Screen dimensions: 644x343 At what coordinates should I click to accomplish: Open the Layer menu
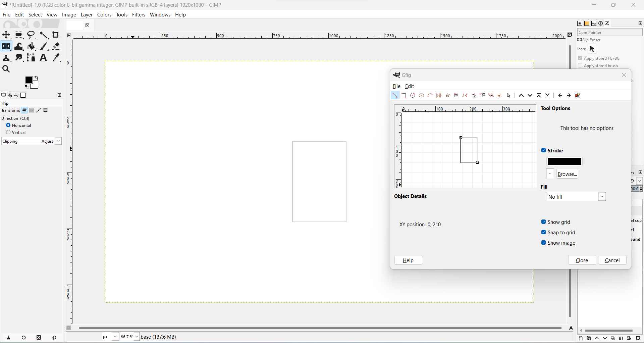[87, 15]
